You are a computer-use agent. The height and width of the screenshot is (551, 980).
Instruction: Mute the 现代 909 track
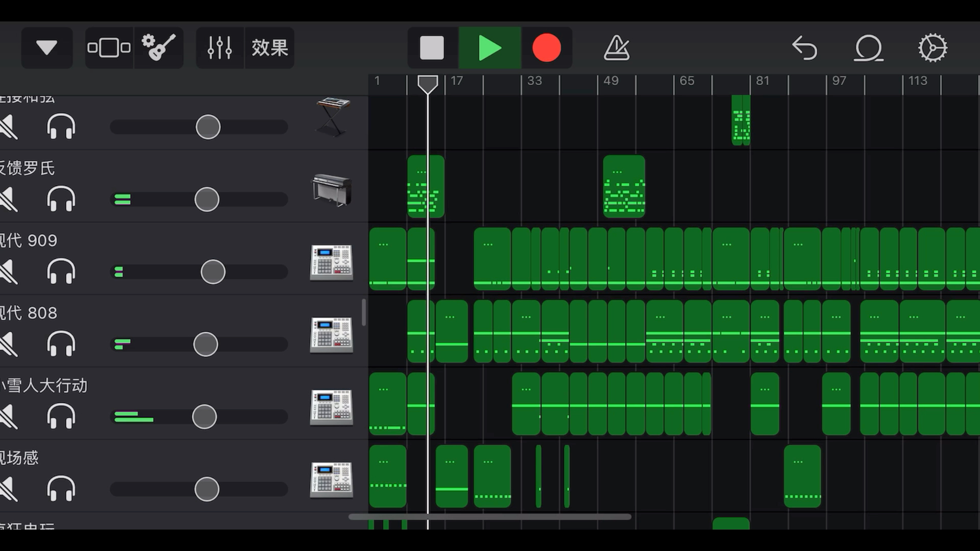pos(8,272)
